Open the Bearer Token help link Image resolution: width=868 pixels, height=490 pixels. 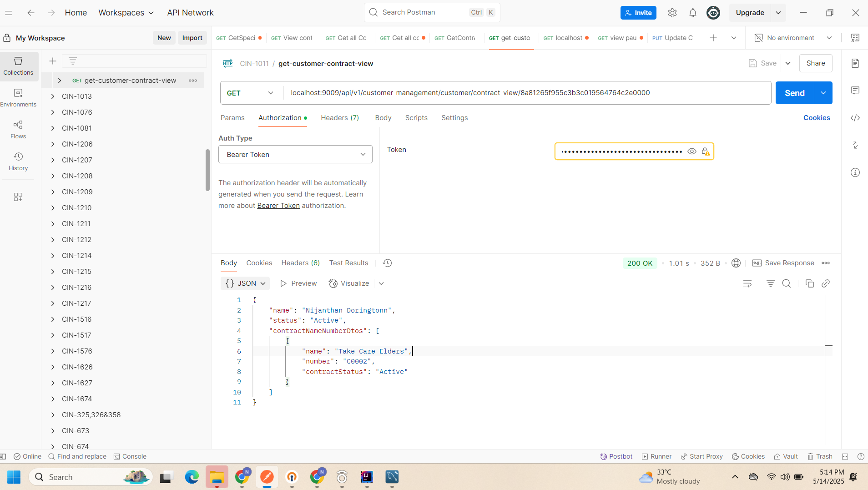tap(278, 206)
